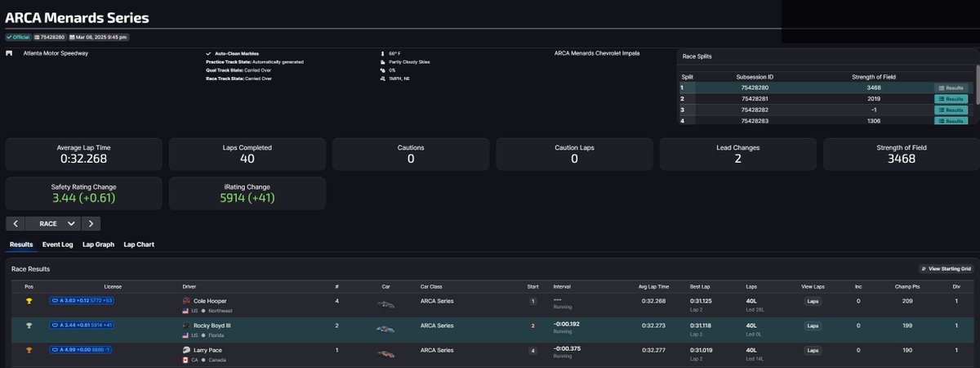Click the Auto-Clean Marbles checkmark
The image size is (980, 368).
pyautogui.click(x=208, y=53)
